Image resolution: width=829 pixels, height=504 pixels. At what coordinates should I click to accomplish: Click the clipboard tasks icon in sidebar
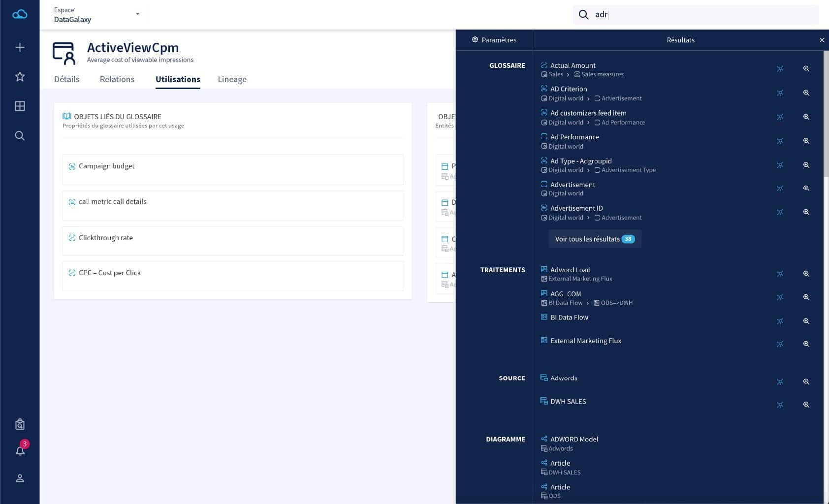(x=20, y=424)
